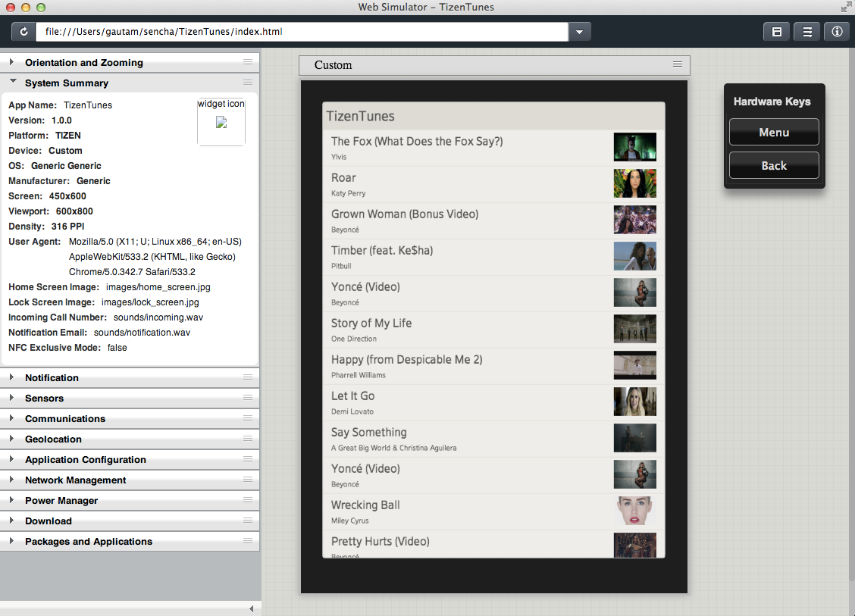Click the Back hardware key
This screenshot has width=855, height=616.
(774, 165)
